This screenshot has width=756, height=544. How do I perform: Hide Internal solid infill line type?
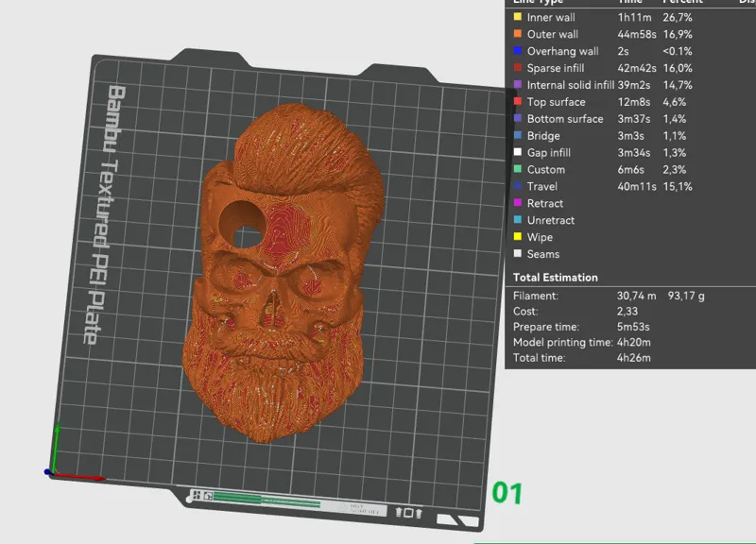tap(517, 84)
